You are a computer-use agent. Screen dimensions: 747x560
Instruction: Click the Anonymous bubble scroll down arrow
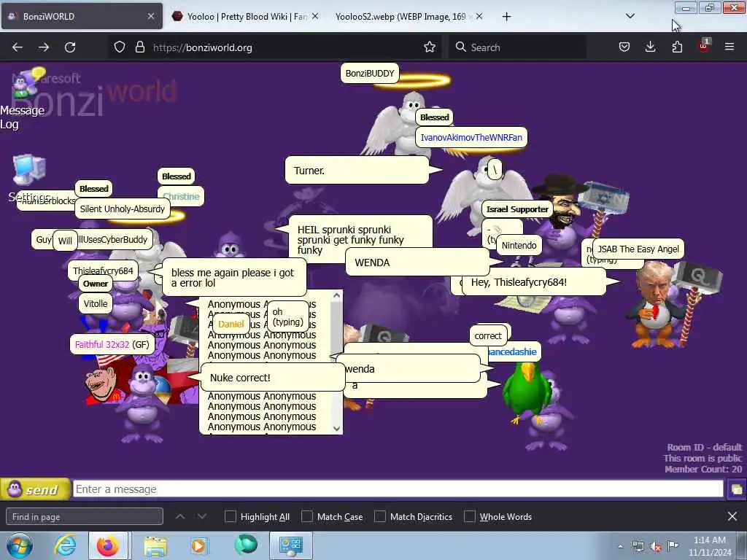coord(337,428)
